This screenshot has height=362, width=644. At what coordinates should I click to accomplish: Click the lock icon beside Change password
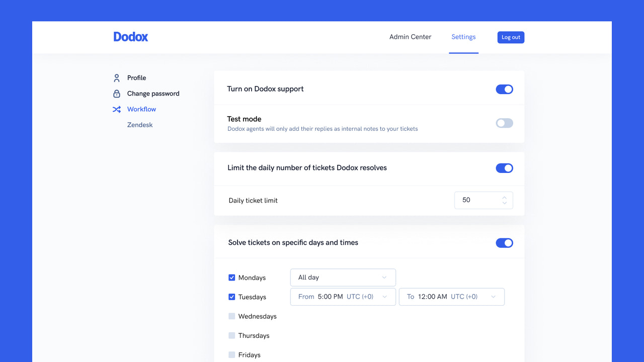tap(117, 94)
